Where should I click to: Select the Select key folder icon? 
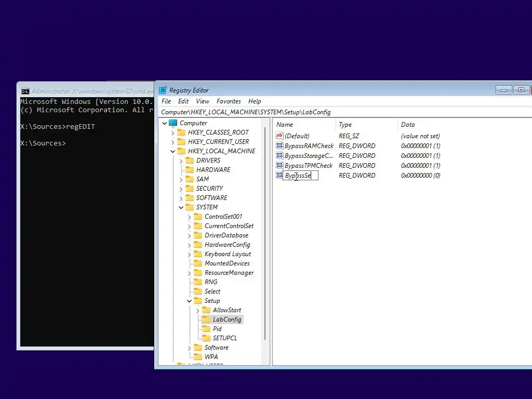point(198,291)
